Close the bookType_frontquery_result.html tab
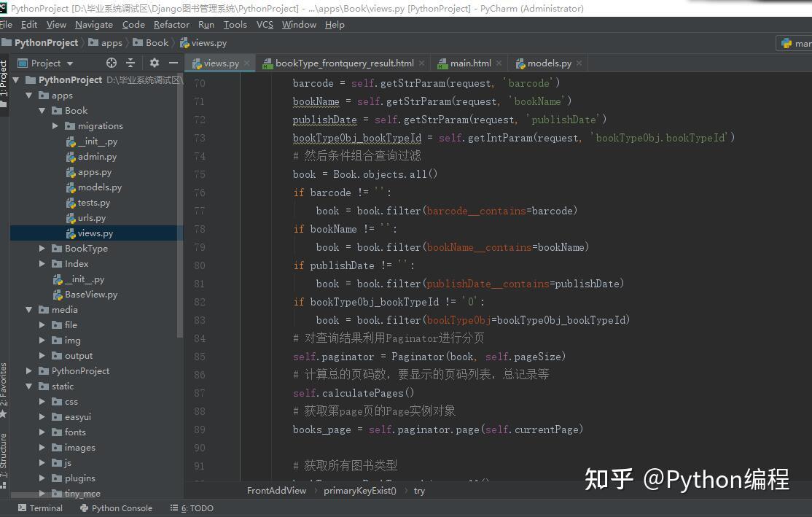The image size is (812, 517). (x=421, y=63)
